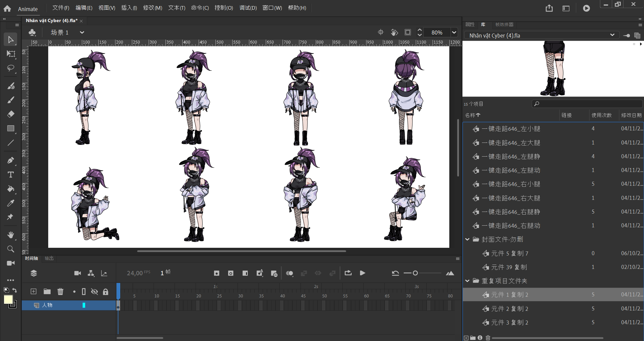Play the timeline animation
The height and width of the screenshot is (341, 644).
362,273
